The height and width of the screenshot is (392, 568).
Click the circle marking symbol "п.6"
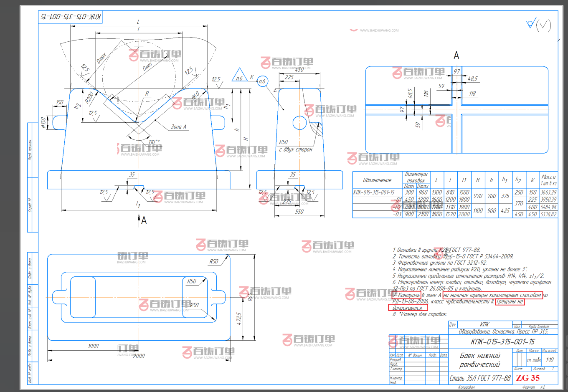[x=262, y=81]
